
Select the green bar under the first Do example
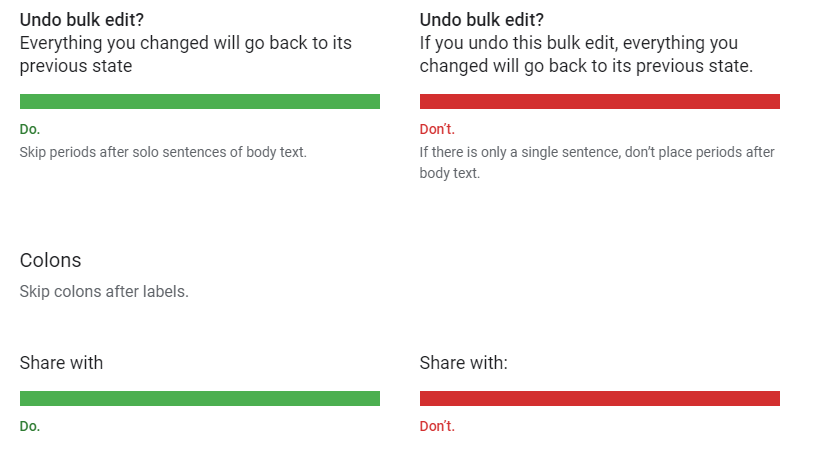(200, 102)
